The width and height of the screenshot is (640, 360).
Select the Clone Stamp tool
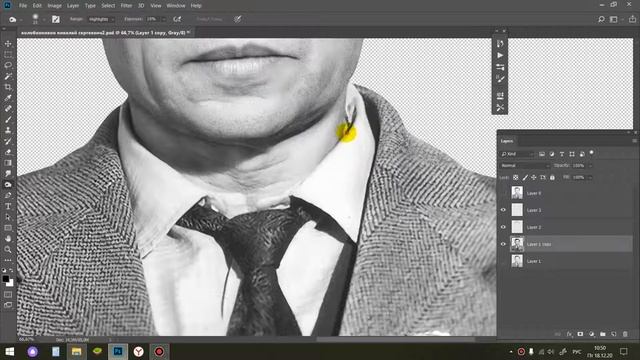click(x=8, y=130)
